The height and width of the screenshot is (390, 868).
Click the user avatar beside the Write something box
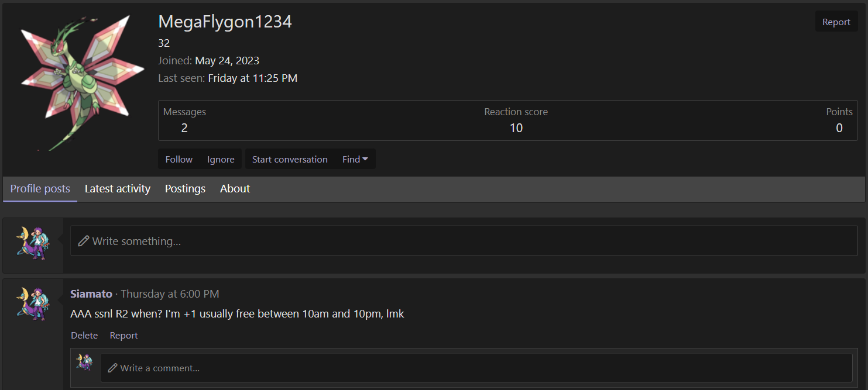[33, 243]
